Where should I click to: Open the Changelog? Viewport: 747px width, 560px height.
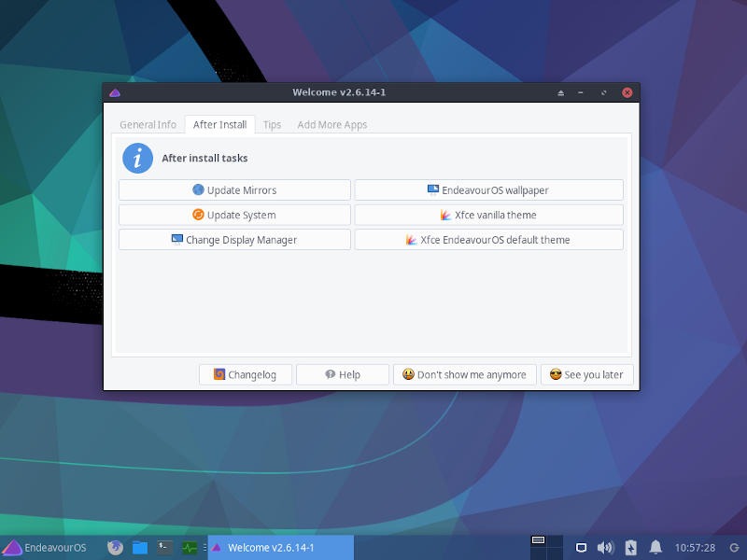click(x=247, y=374)
